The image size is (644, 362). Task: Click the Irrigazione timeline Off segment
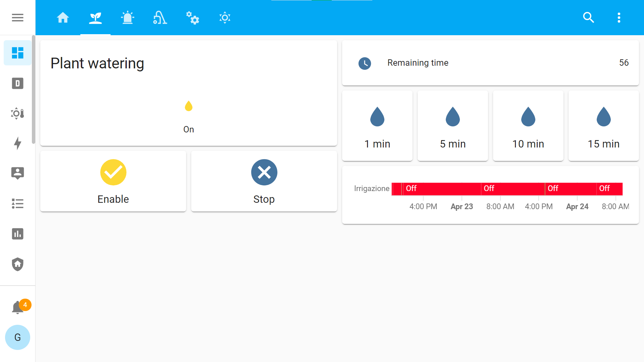[436, 189]
